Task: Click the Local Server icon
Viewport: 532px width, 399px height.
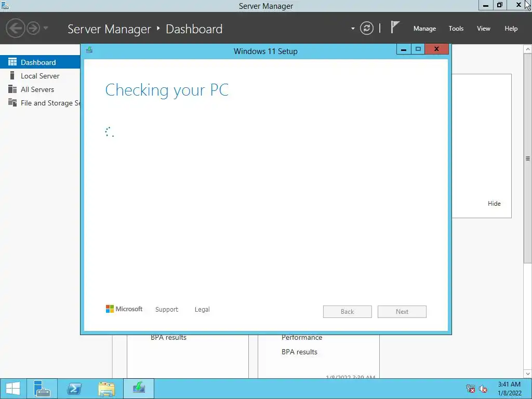Action: (x=12, y=76)
